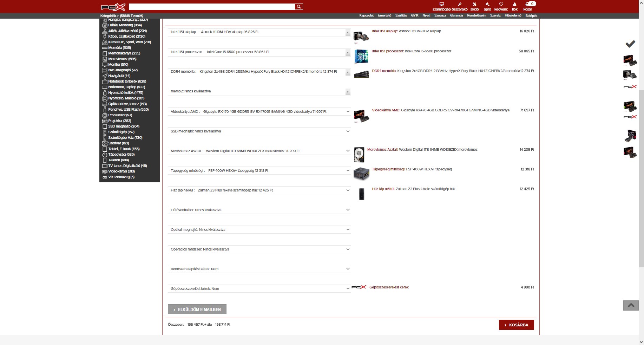Click the chip icon beside Processzor (97)
The height and width of the screenshot is (345, 644).
pos(105,115)
